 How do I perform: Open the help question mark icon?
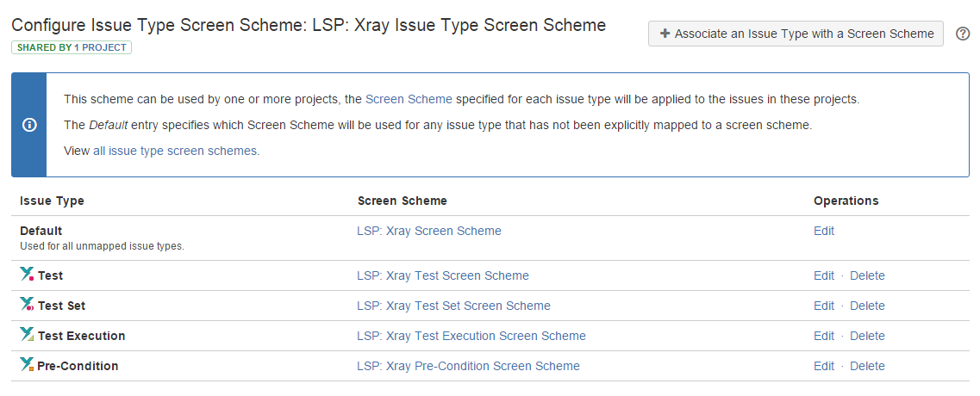963,34
